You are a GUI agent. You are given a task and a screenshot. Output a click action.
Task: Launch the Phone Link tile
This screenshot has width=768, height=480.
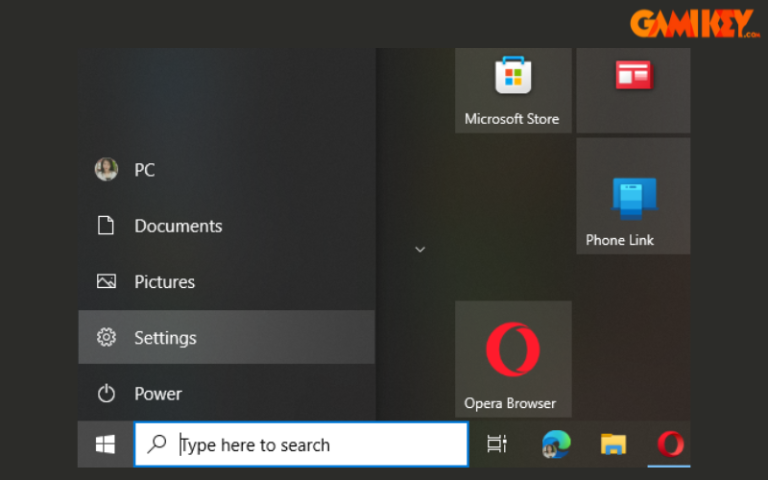click(x=633, y=196)
